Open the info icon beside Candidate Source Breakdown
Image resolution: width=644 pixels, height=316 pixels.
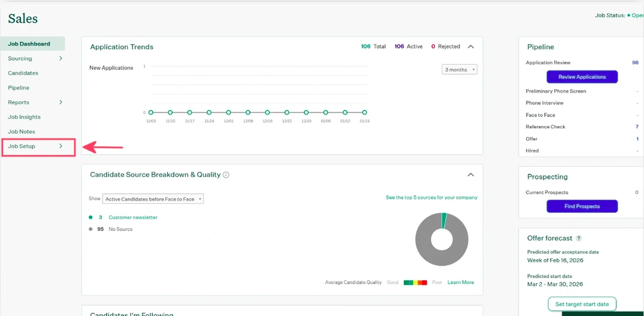point(226,174)
